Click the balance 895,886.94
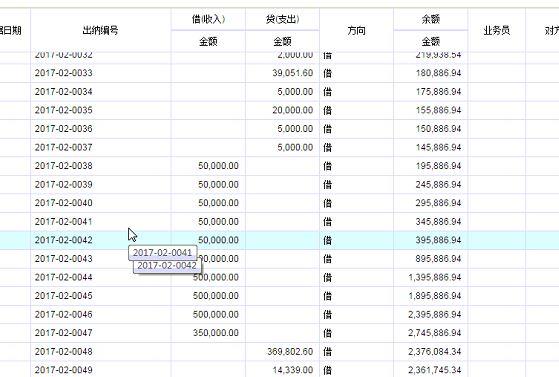Image resolution: width=559 pixels, height=377 pixels. coord(439,259)
